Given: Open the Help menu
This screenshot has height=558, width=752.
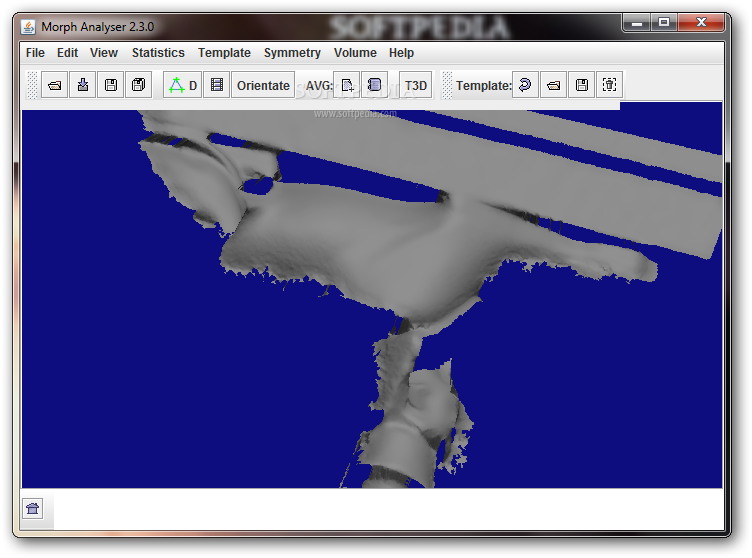Looking at the screenshot, I should click(401, 53).
